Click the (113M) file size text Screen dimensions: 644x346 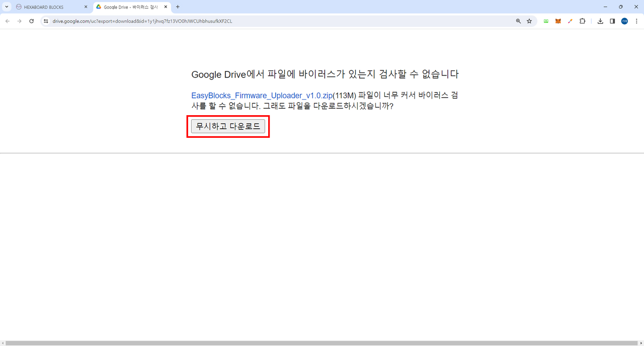[x=345, y=96]
